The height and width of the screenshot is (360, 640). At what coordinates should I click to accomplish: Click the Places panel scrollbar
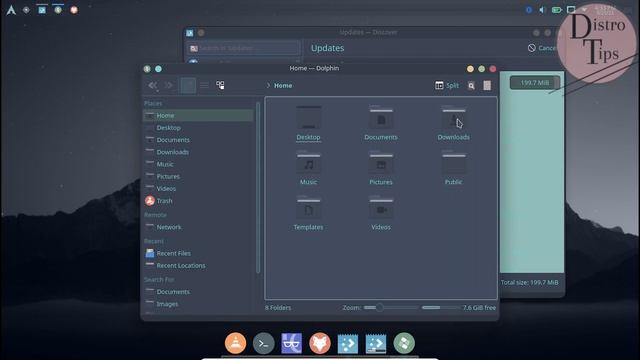coord(258,188)
